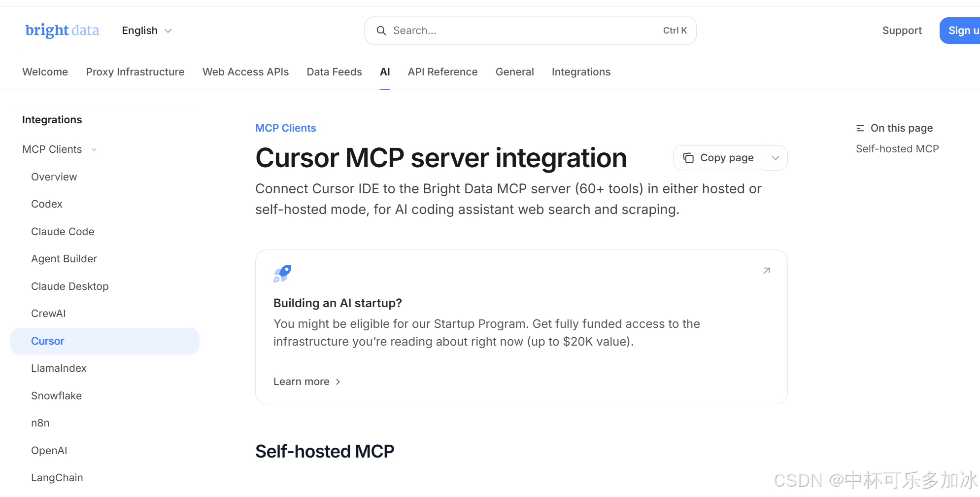Open the API Reference tab
The image size is (980, 497).
[x=443, y=72]
